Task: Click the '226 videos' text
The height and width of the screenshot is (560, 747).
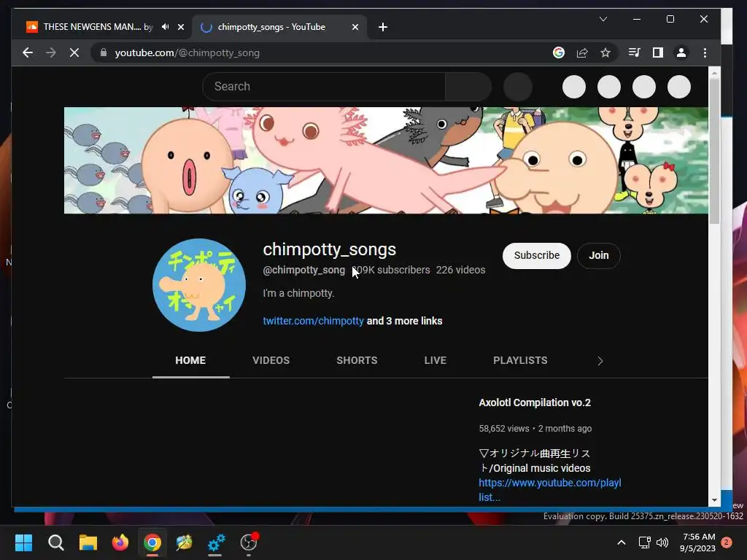Action: pos(461,270)
